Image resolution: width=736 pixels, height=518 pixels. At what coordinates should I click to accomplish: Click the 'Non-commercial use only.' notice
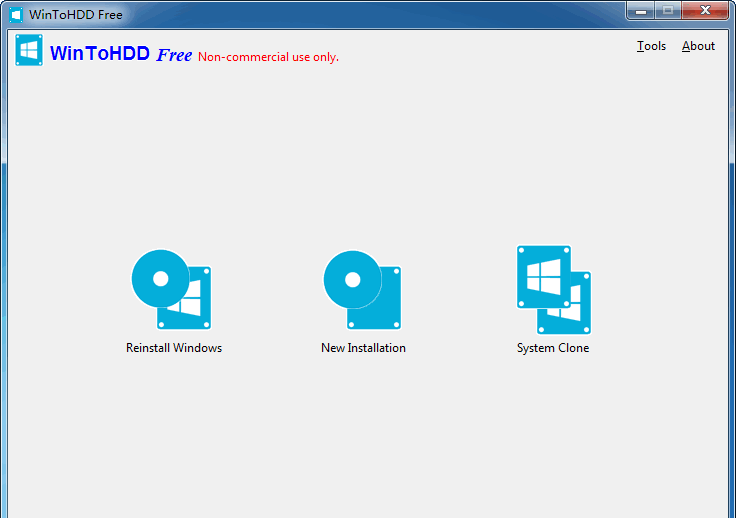[268, 57]
